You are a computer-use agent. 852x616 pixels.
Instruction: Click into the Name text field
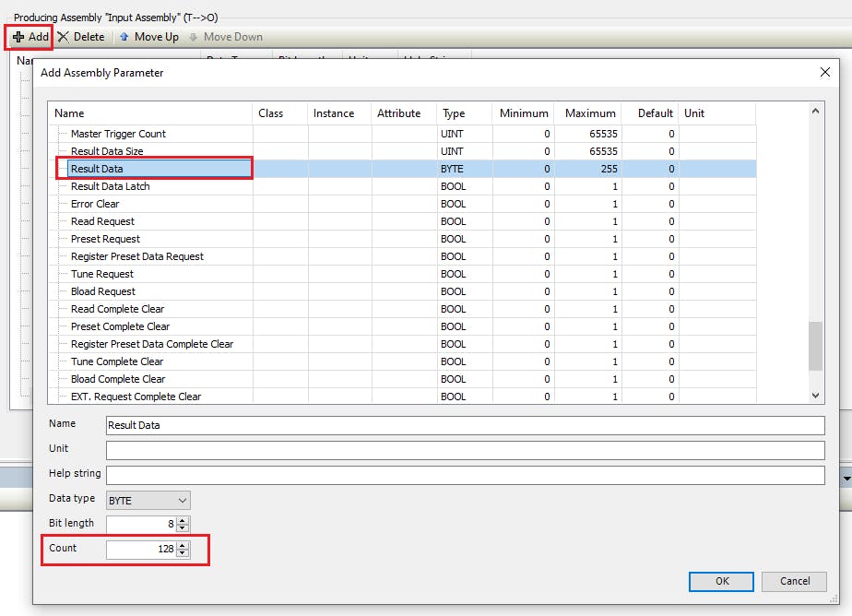(x=465, y=425)
